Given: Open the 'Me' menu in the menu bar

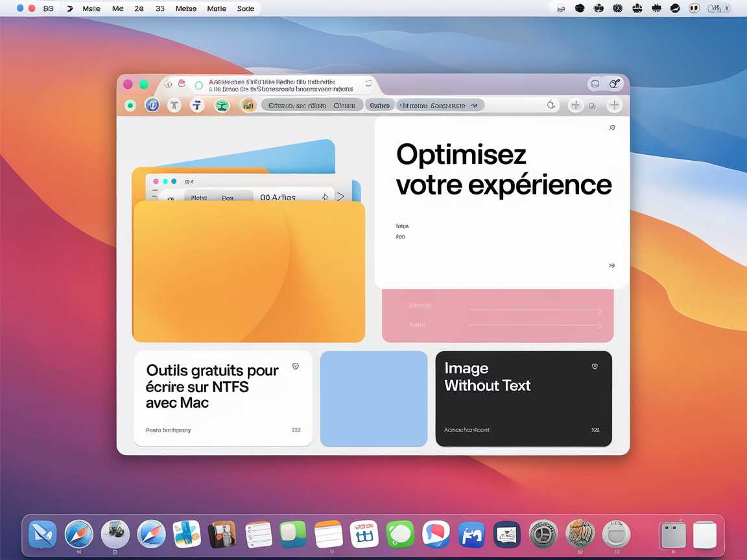Looking at the screenshot, I should [x=117, y=8].
